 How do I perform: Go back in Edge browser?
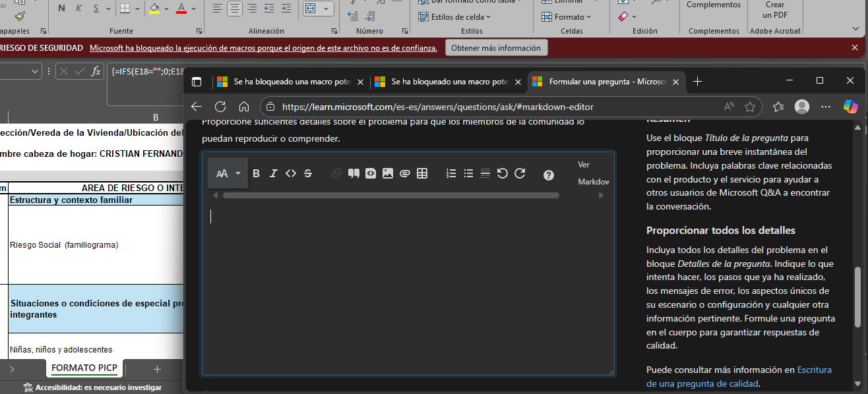(x=197, y=106)
